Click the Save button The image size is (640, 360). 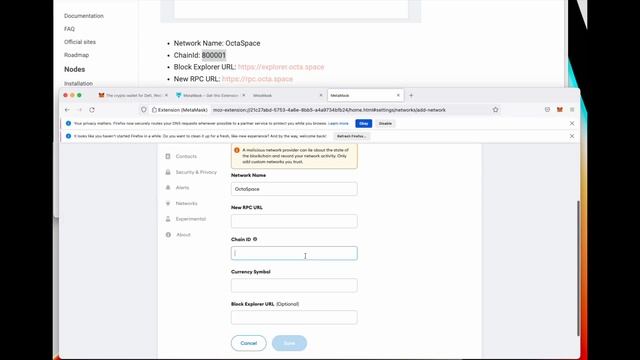pyautogui.click(x=289, y=343)
